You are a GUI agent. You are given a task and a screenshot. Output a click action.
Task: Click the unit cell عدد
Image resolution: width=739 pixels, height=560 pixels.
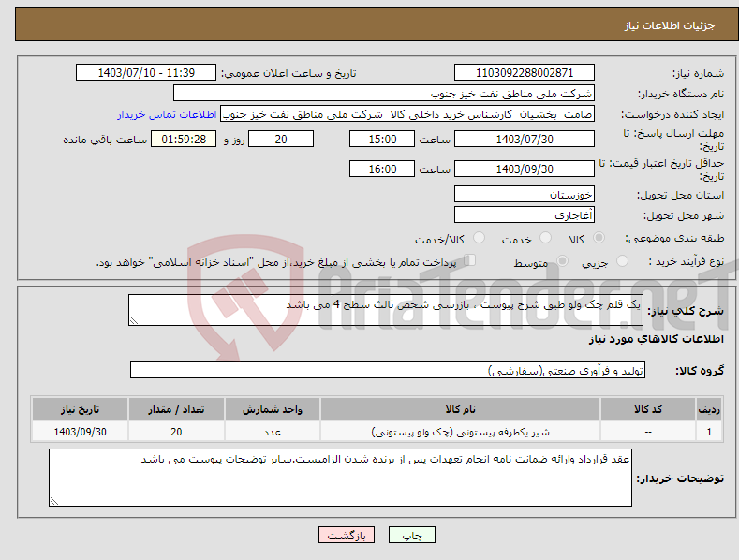[273, 432]
